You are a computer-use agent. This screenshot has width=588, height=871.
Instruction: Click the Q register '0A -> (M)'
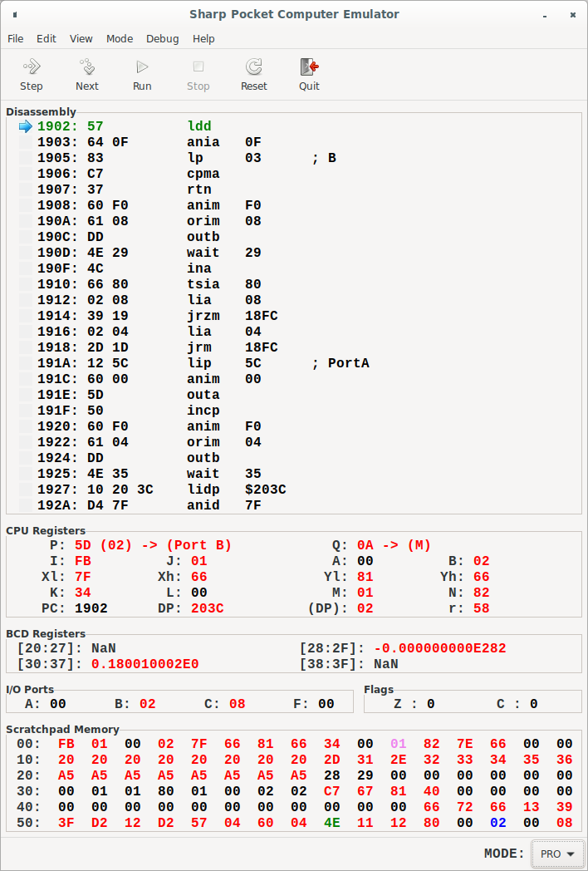click(x=394, y=545)
